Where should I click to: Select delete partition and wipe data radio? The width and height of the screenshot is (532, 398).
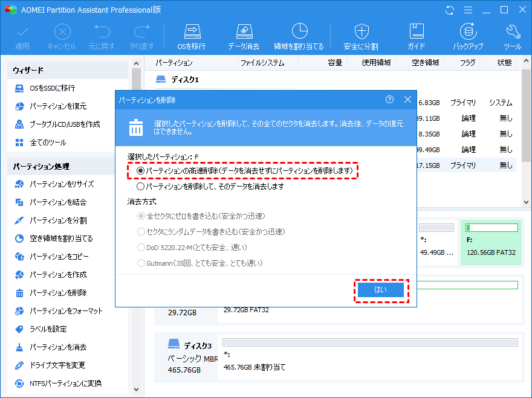(140, 187)
